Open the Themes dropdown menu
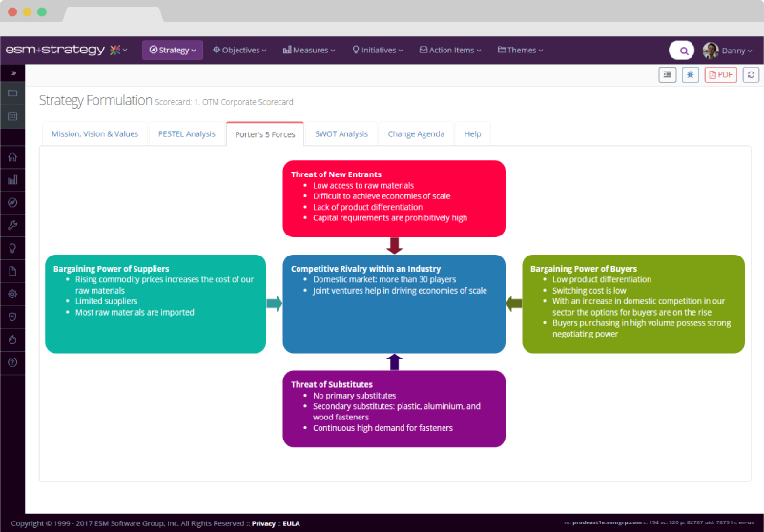Image resolution: width=764 pixels, height=532 pixels. tap(521, 51)
